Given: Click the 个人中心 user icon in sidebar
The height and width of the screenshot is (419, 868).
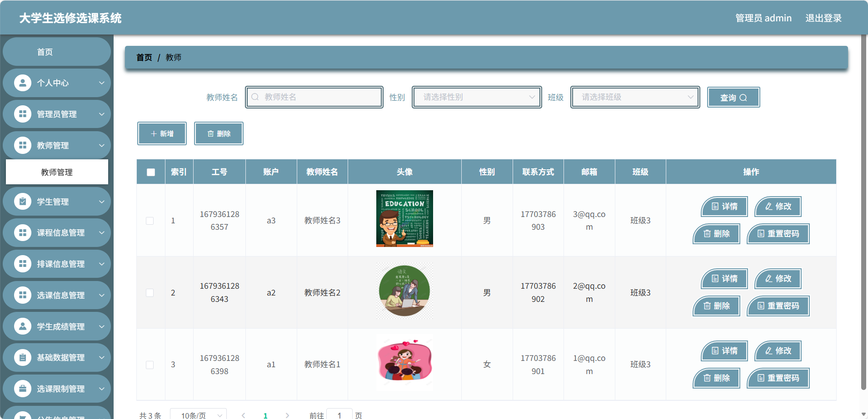Looking at the screenshot, I should (23, 83).
